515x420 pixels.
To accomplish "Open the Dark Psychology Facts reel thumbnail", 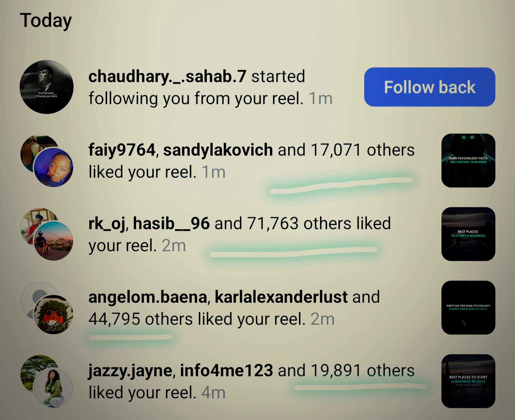I will point(468,160).
